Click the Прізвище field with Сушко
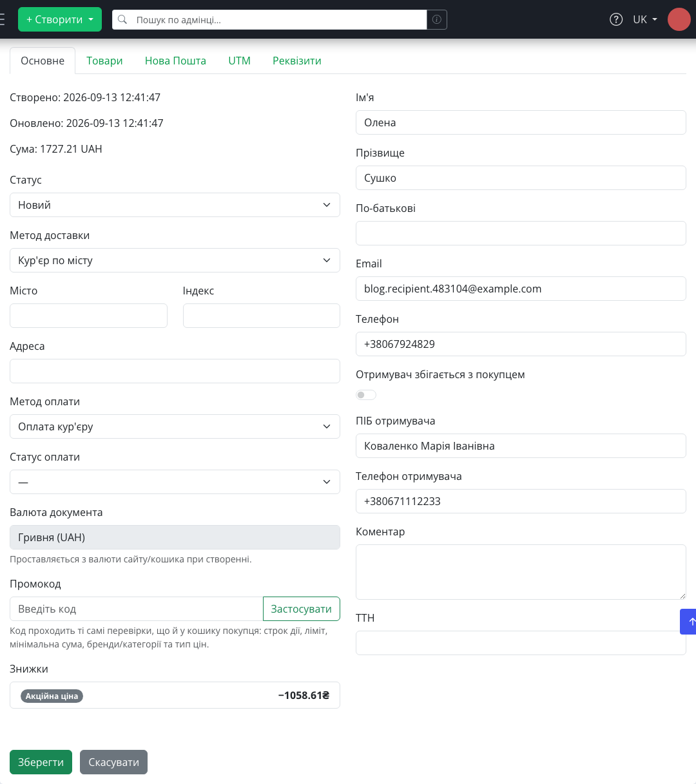696x784 pixels. tap(521, 178)
